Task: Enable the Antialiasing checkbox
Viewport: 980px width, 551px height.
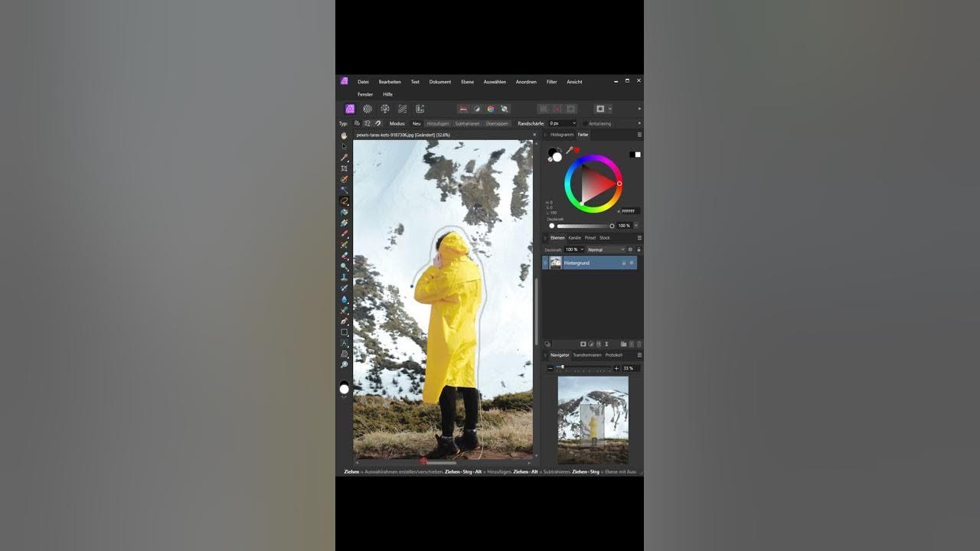Action: 586,123
